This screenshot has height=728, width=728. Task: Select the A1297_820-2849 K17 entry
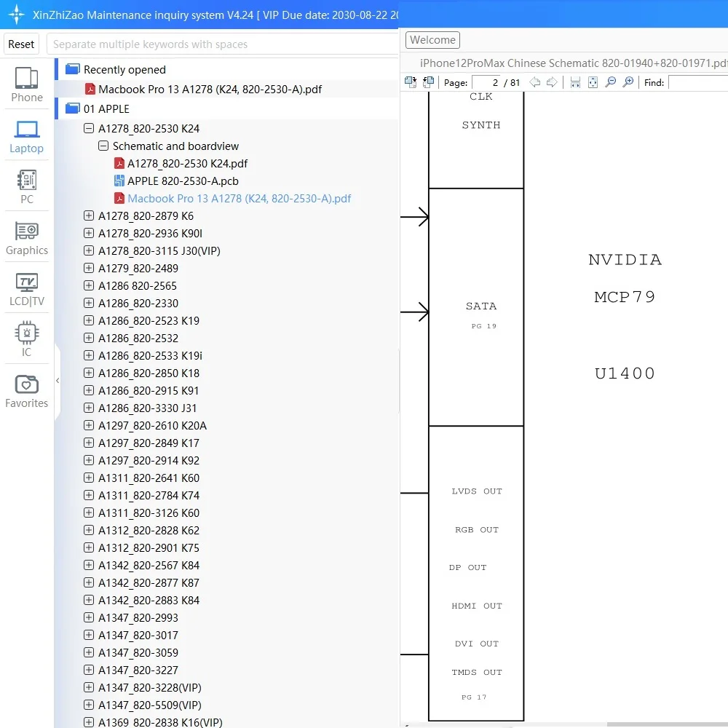coord(149,443)
